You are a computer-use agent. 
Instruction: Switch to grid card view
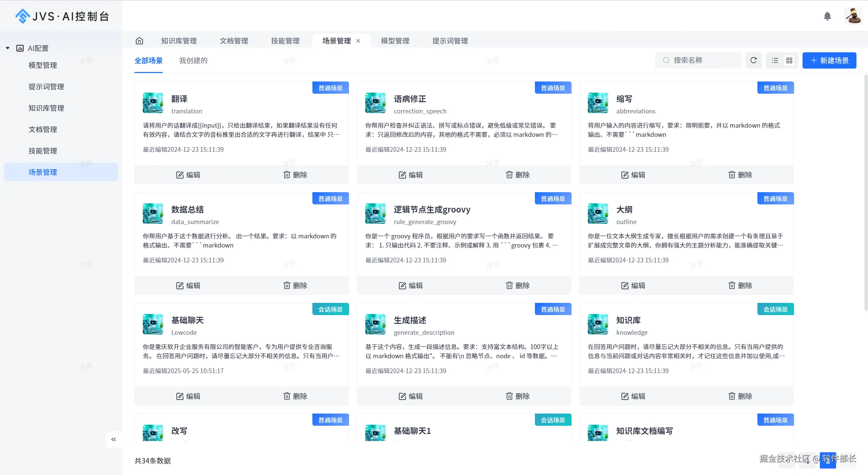click(x=789, y=60)
